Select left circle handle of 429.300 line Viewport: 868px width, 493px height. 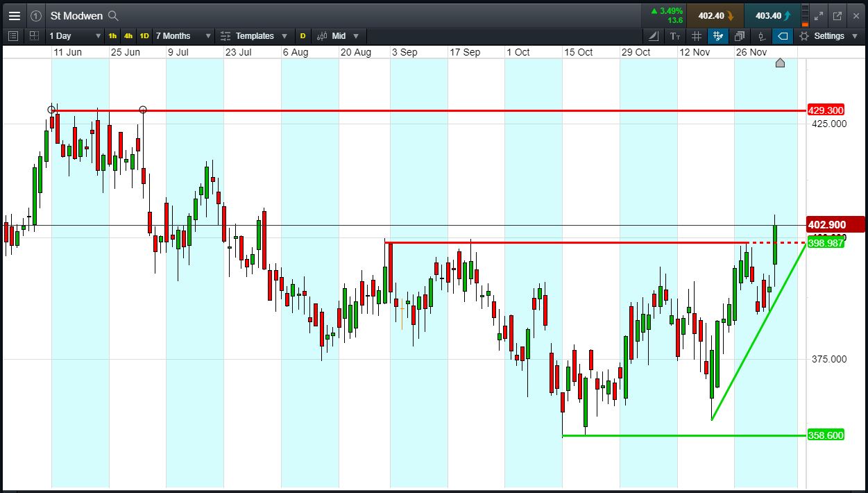pyautogui.click(x=51, y=110)
